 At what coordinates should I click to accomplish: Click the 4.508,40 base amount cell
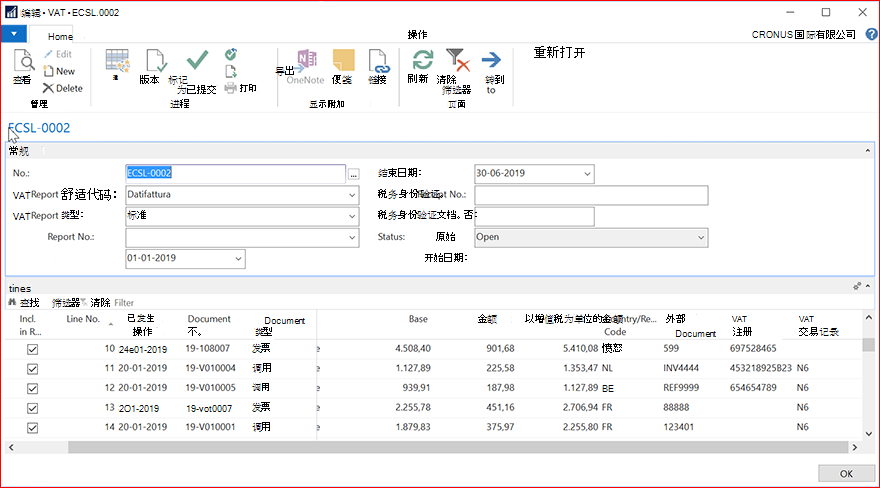412,348
